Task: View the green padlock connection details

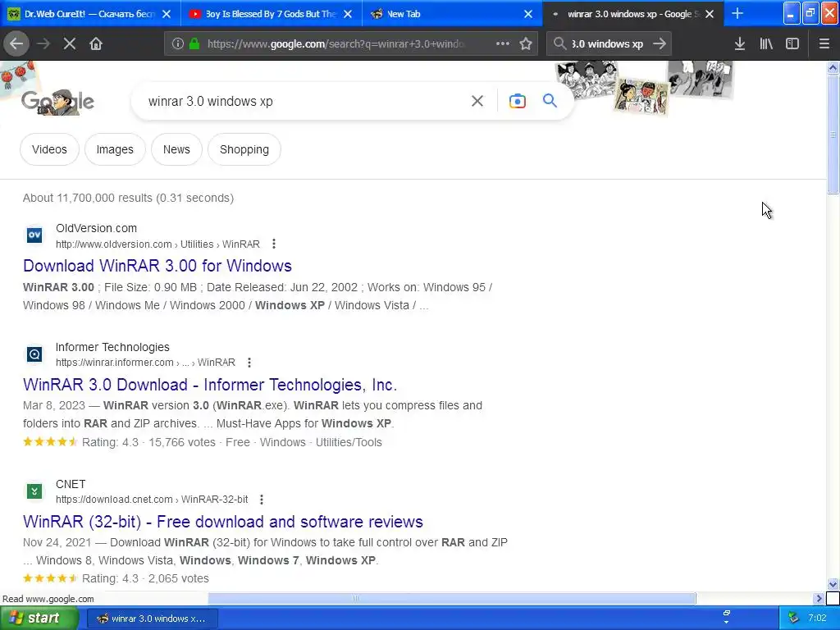Action: point(194,44)
